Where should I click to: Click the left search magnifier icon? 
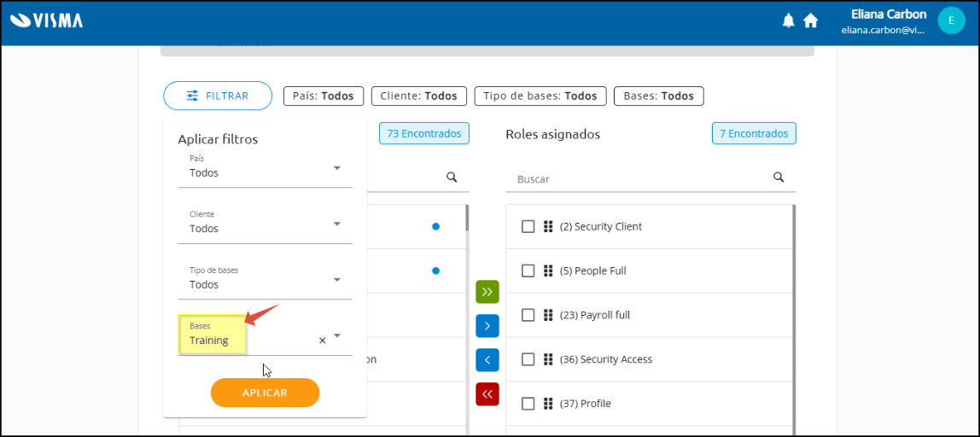(x=452, y=177)
